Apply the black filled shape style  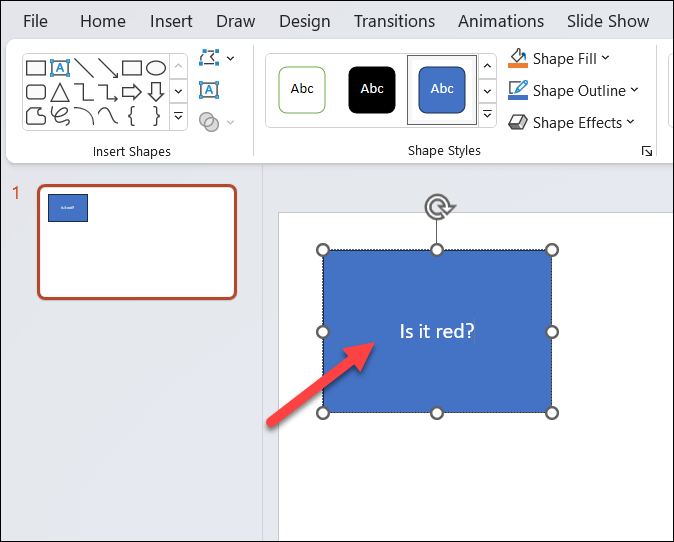click(372, 90)
